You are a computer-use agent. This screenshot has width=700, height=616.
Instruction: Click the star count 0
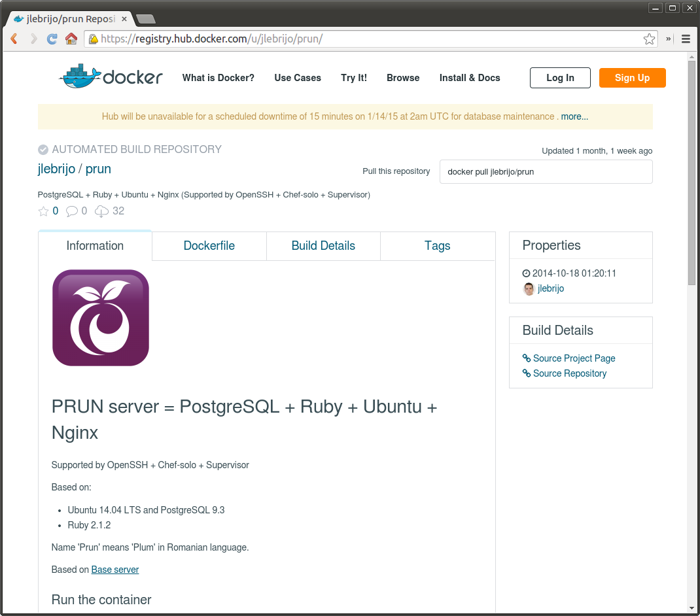click(x=56, y=211)
